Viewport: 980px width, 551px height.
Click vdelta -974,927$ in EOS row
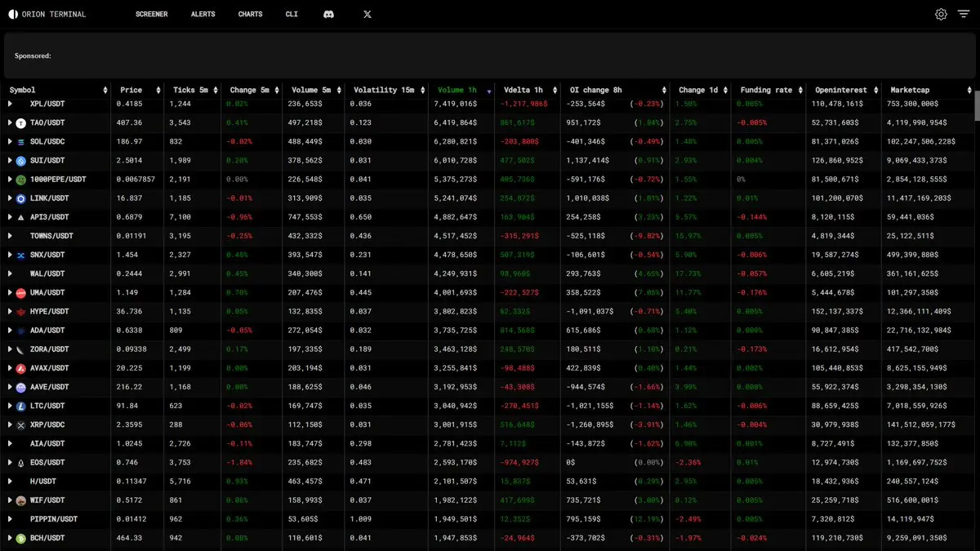coord(519,462)
